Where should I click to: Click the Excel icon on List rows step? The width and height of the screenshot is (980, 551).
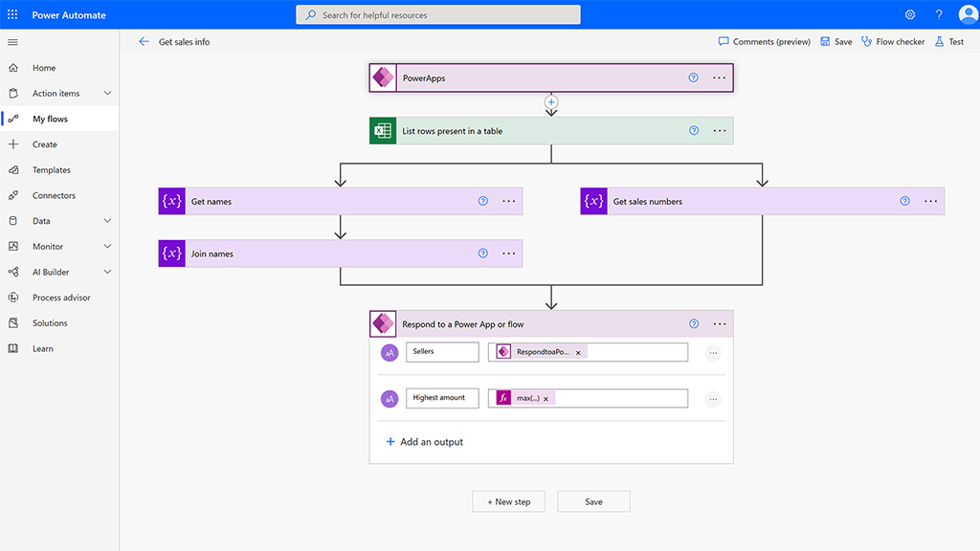point(383,130)
